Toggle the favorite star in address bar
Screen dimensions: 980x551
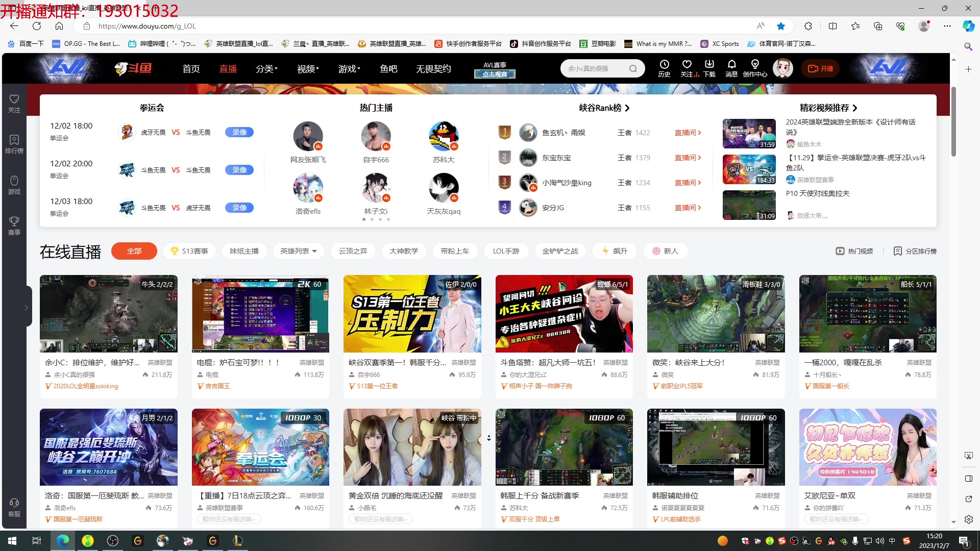pyautogui.click(x=781, y=26)
